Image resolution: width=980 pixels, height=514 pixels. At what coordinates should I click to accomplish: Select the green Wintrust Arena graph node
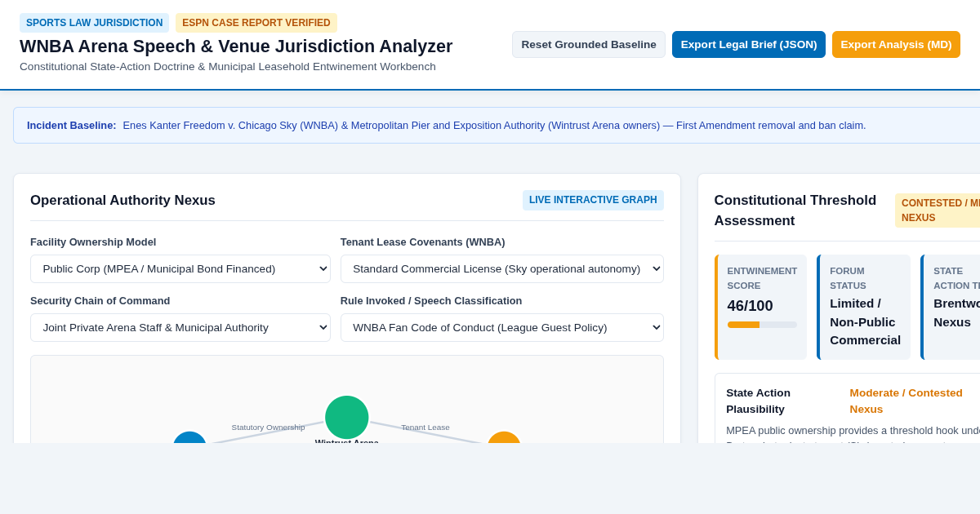tap(347, 417)
